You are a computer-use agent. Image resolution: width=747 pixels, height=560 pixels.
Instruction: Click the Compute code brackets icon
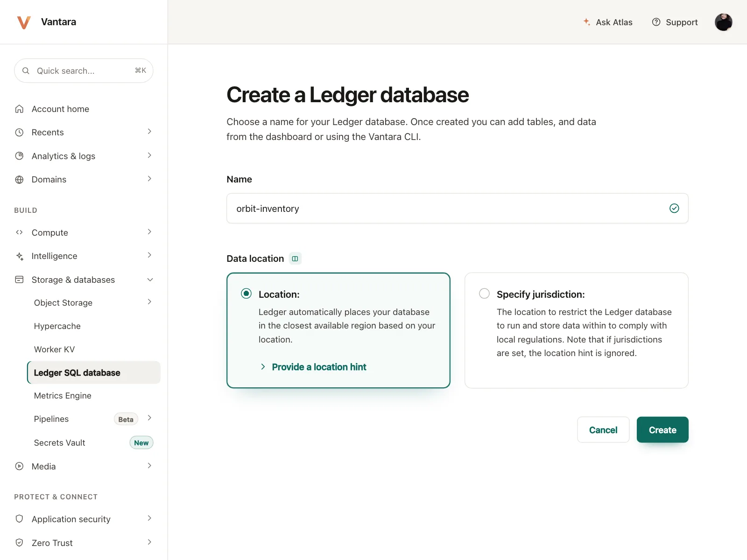point(19,232)
